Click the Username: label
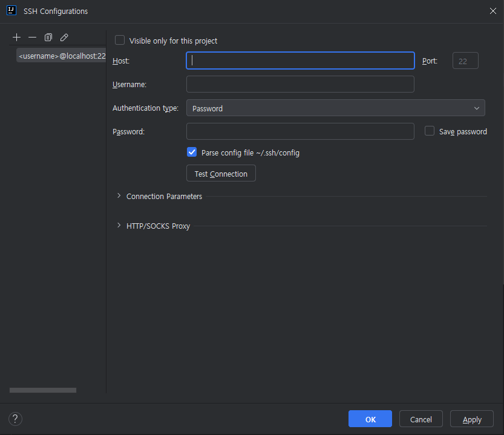 click(129, 85)
